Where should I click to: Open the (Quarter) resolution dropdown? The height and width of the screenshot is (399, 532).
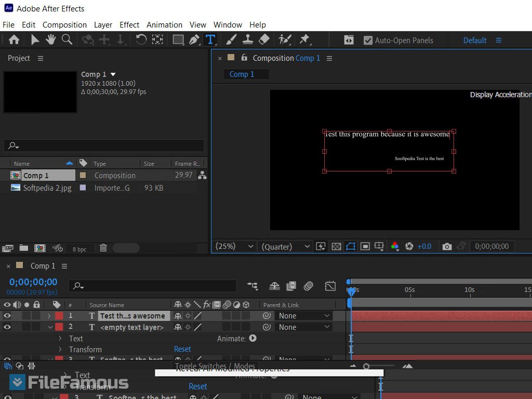tap(285, 246)
